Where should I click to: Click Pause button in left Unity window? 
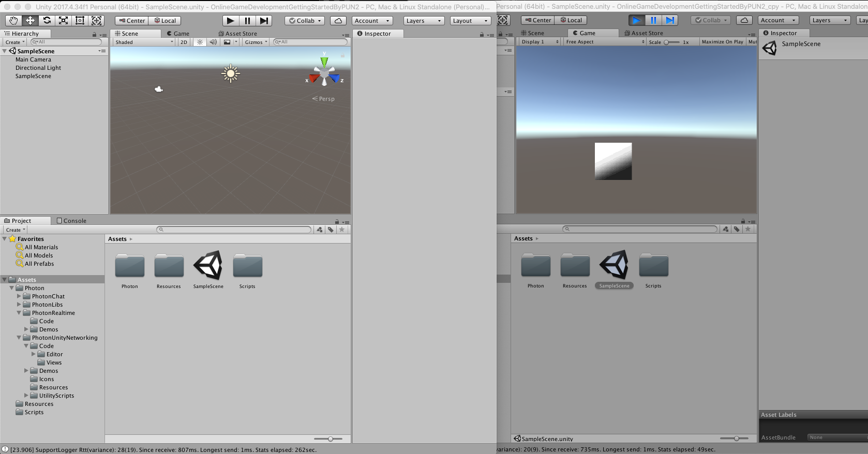tap(247, 21)
